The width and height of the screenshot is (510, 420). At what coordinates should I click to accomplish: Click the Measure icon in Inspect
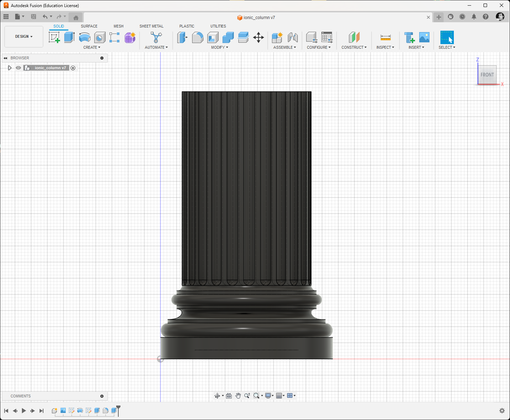coord(385,37)
